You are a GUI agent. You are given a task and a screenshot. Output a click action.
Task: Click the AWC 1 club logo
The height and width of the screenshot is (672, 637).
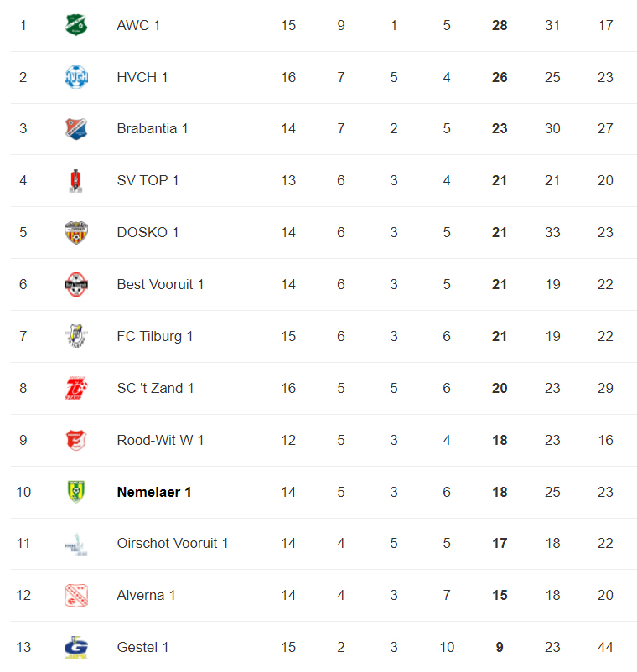point(76,25)
